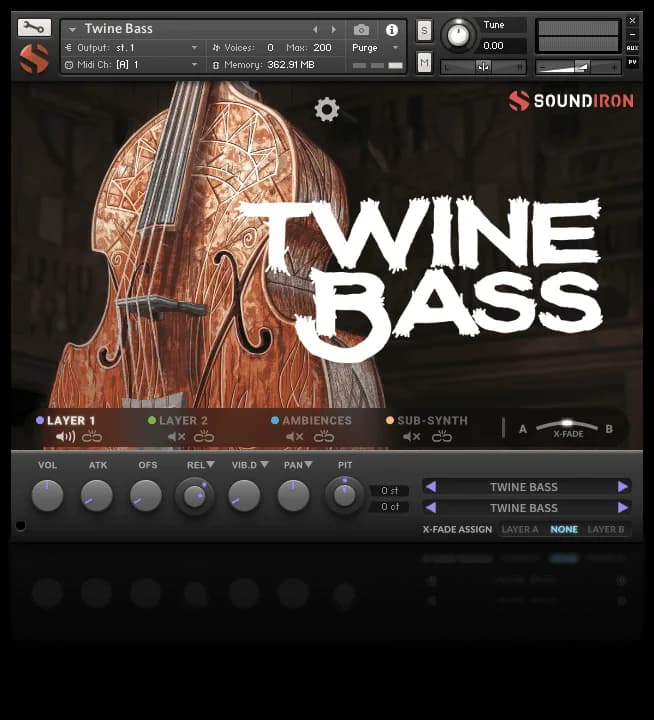654x720 pixels.
Task: Unmute Sub-Synth speaker icon
Action: (x=412, y=437)
